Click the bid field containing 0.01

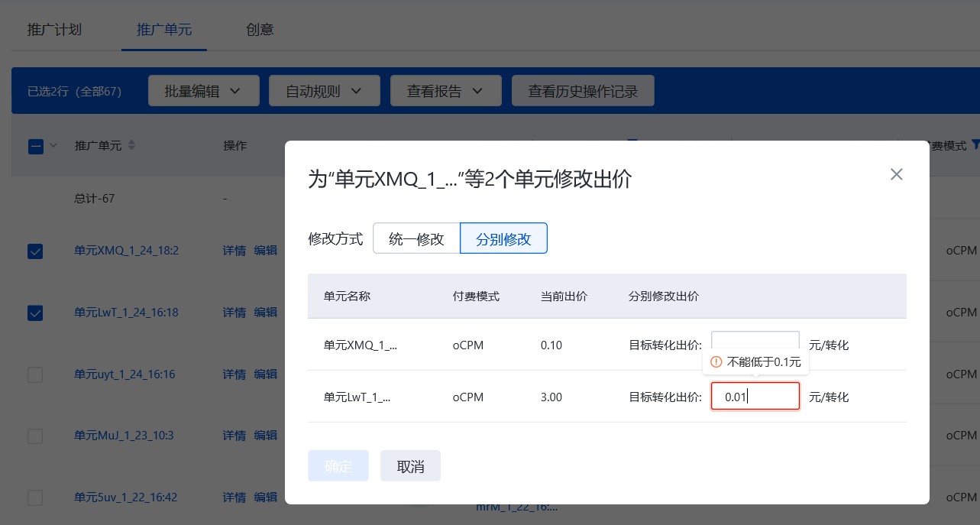[x=755, y=397]
